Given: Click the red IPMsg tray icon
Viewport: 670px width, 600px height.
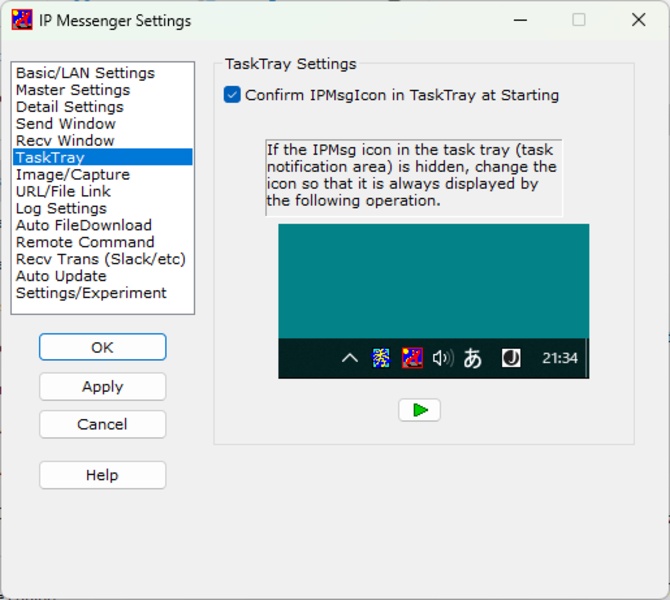Looking at the screenshot, I should coord(411,358).
